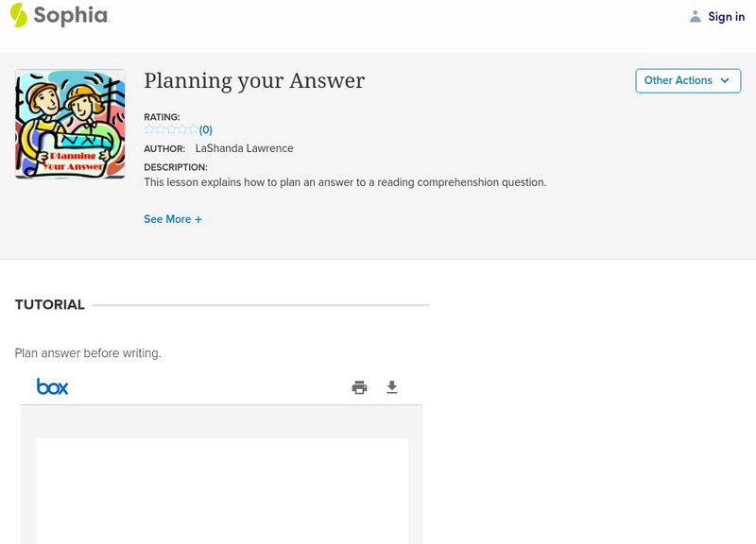
Task: Click the Box logo in the viewer
Action: pos(52,386)
